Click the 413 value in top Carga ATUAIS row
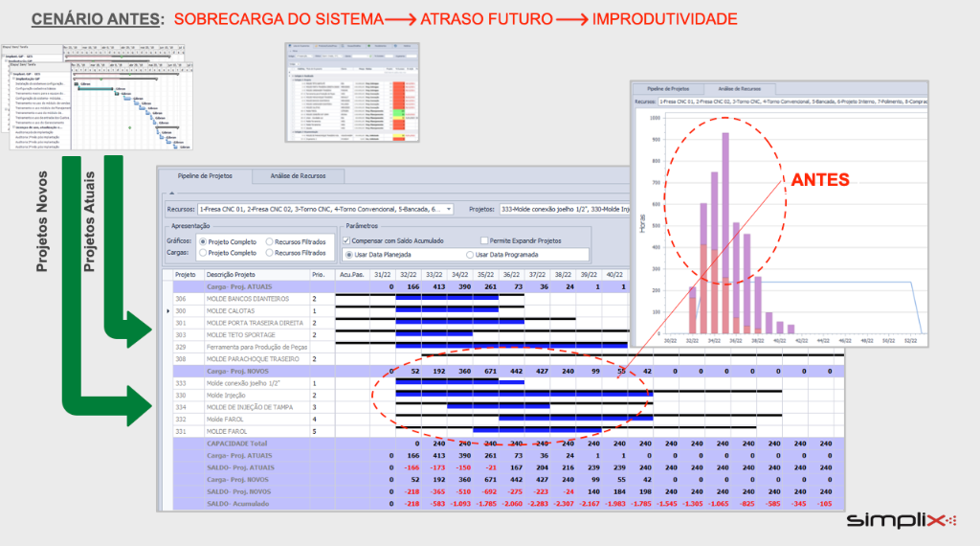This screenshot has width=980, height=546. (438, 286)
